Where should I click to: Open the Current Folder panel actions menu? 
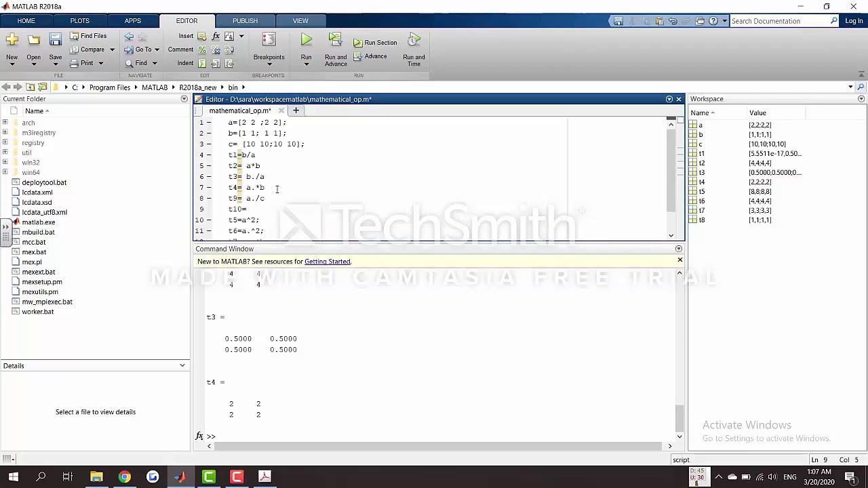184,99
